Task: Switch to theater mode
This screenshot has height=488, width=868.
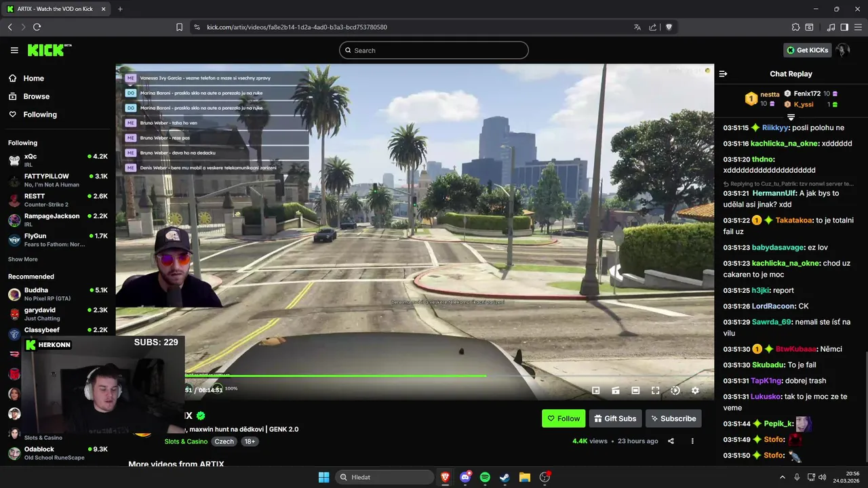Action: coord(635,390)
